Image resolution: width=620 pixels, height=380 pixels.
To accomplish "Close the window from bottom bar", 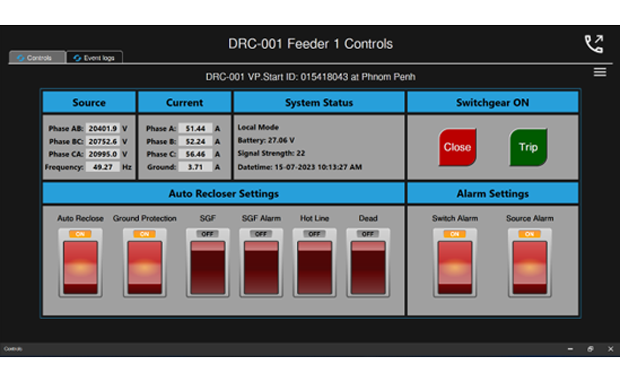I will click(x=611, y=349).
